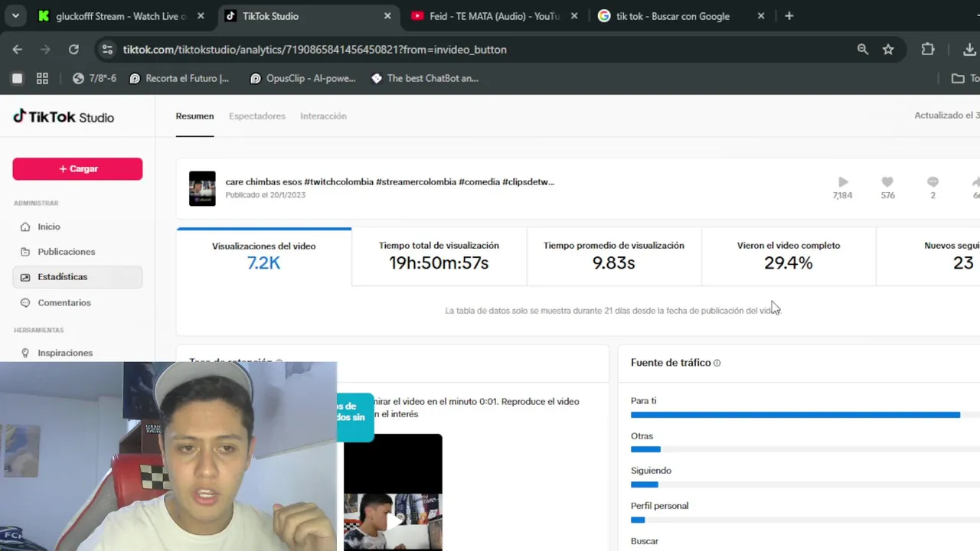This screenshot has width=980, height=551.
Task: Open The best ChatBot bookmark
Action: 425,78
